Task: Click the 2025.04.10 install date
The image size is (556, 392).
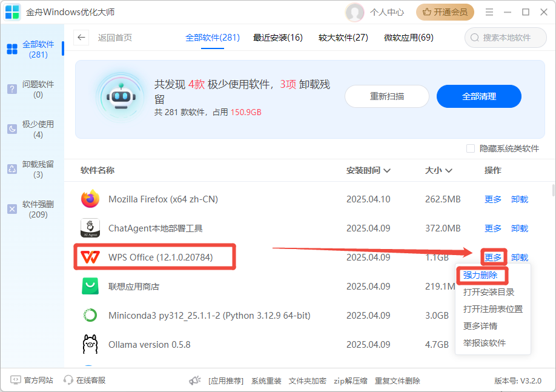Action: pyautogui.click(x=368, y=199)
